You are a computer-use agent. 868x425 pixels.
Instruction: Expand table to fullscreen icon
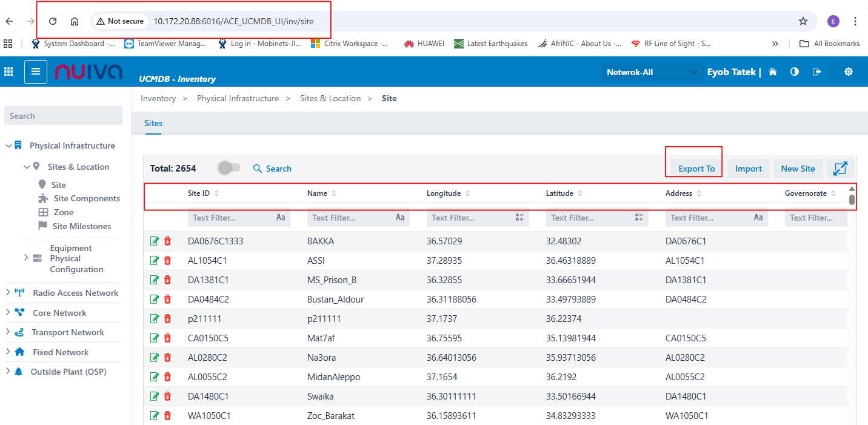[840, 169]
